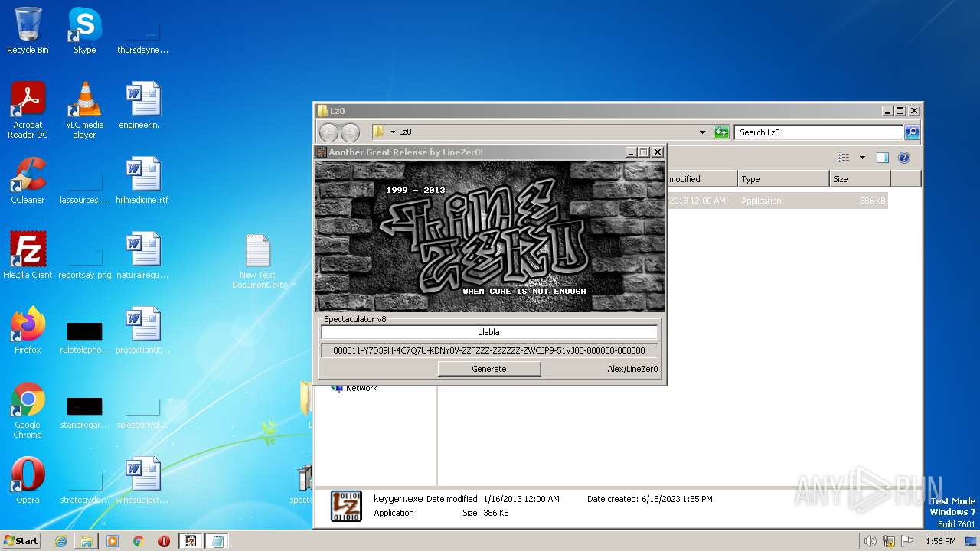Viewport: 980px width, 551px height.
Task: Click the green refresh button in Explorer
Action: [x=721, y=132]
